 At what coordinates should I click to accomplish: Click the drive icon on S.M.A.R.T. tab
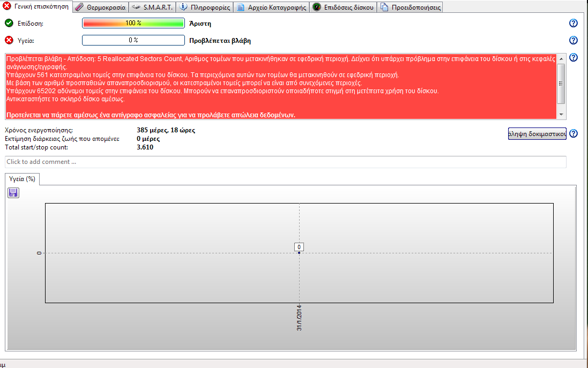click(136, 7)
